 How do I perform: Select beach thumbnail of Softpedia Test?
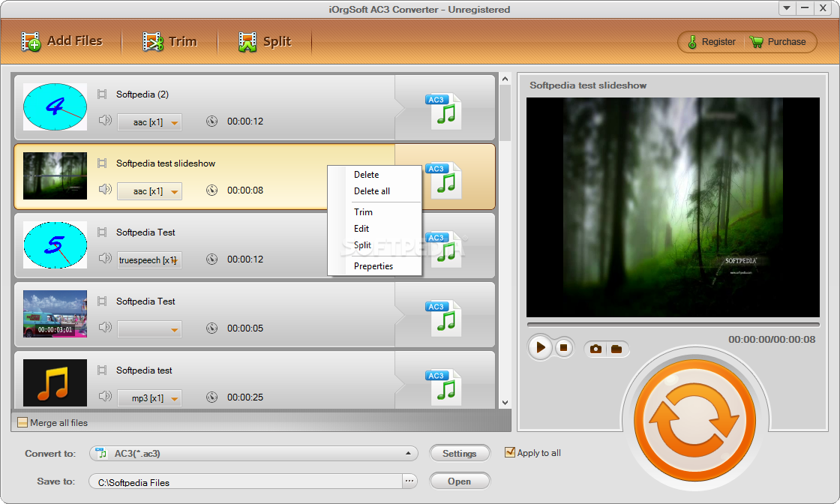[x=55, y=313]
